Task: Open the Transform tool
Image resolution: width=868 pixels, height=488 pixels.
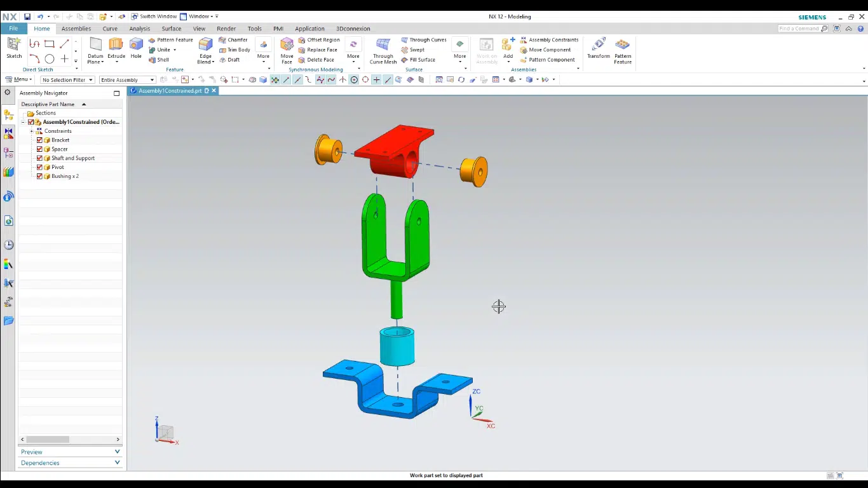Action: click(x=598, y=47)
